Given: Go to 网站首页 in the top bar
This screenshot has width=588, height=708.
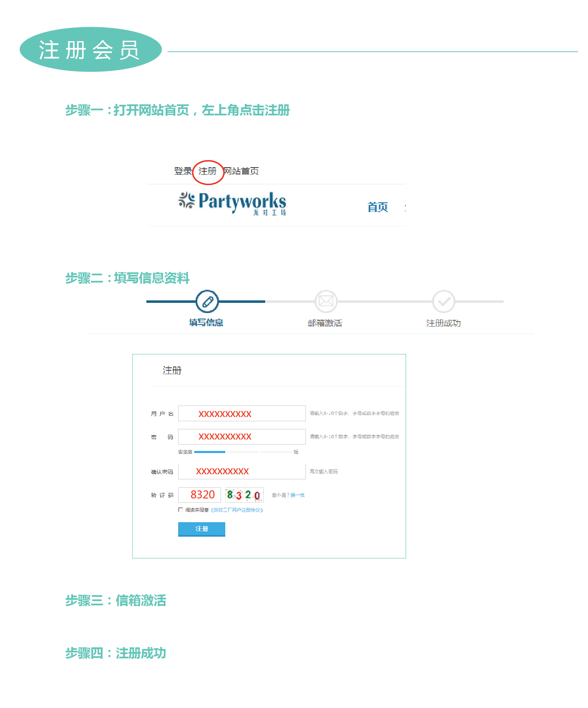Looking at the screenshot, I should [x=241, y=171].
